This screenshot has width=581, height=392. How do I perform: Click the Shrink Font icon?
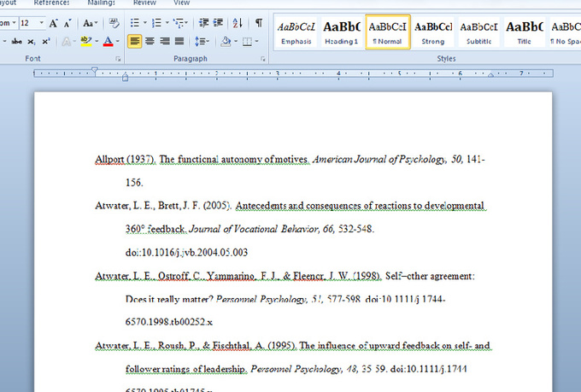pyautogui.click(x=67, y=23)
